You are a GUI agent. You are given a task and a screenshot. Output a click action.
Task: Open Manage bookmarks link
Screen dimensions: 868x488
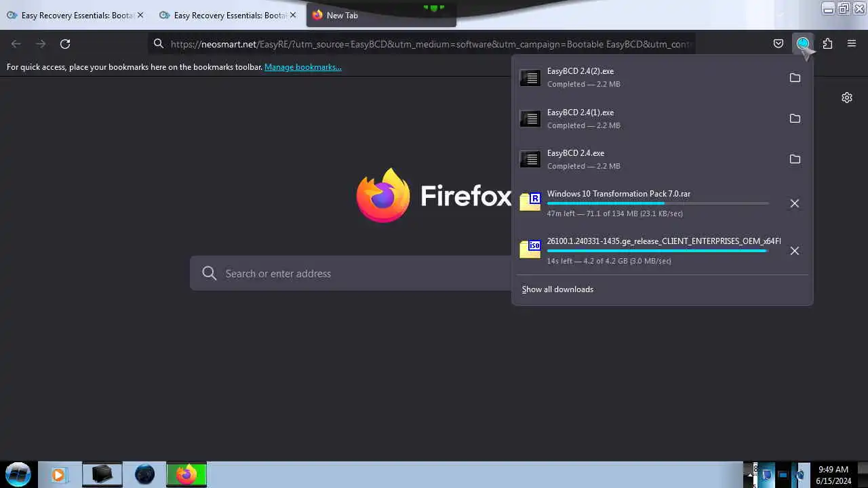coord(303,67)
